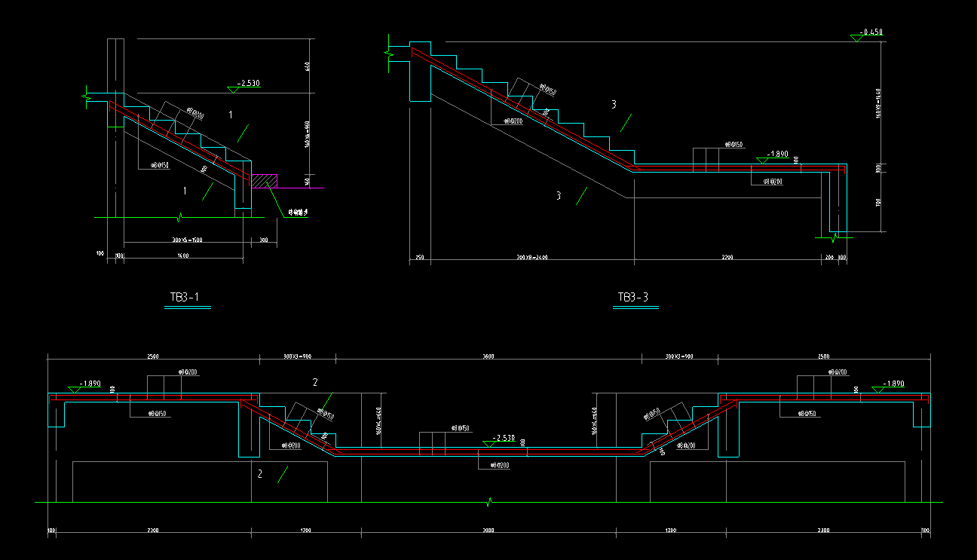Select the right 300×3=900 dimension
The image size is (977, 560).
680,356
